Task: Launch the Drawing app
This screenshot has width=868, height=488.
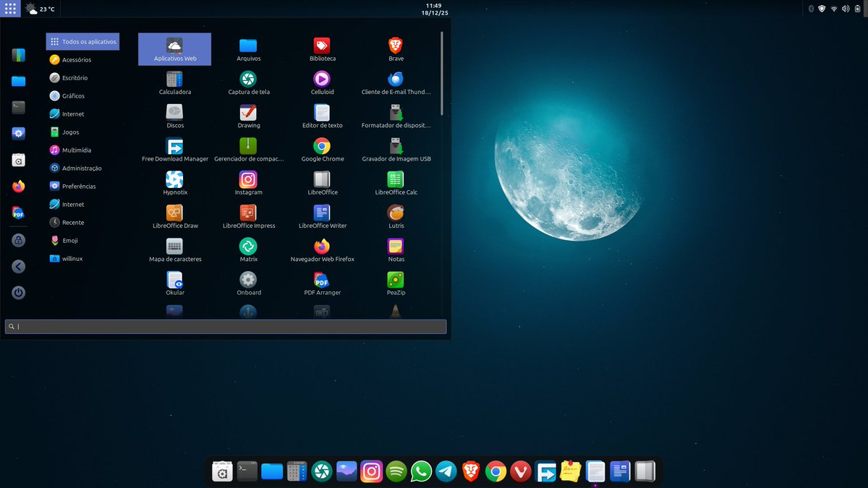Action: click(248, 116)
